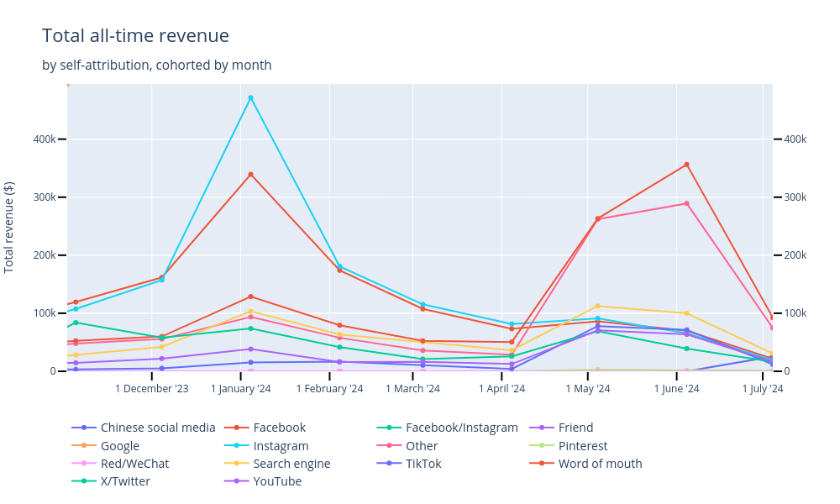Toggle the TikTok trace in the legend
Screen dimensions: 840x504
click(423, 464)
